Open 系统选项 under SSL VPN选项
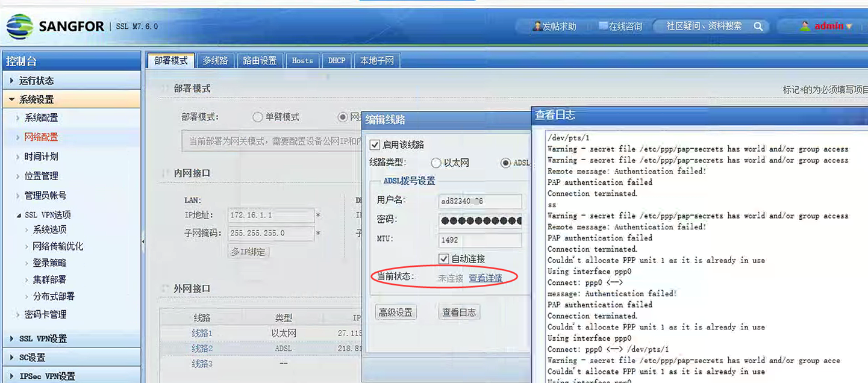Image resolution: width=868 pixels, height=383 pixels. tap(49, 229)
